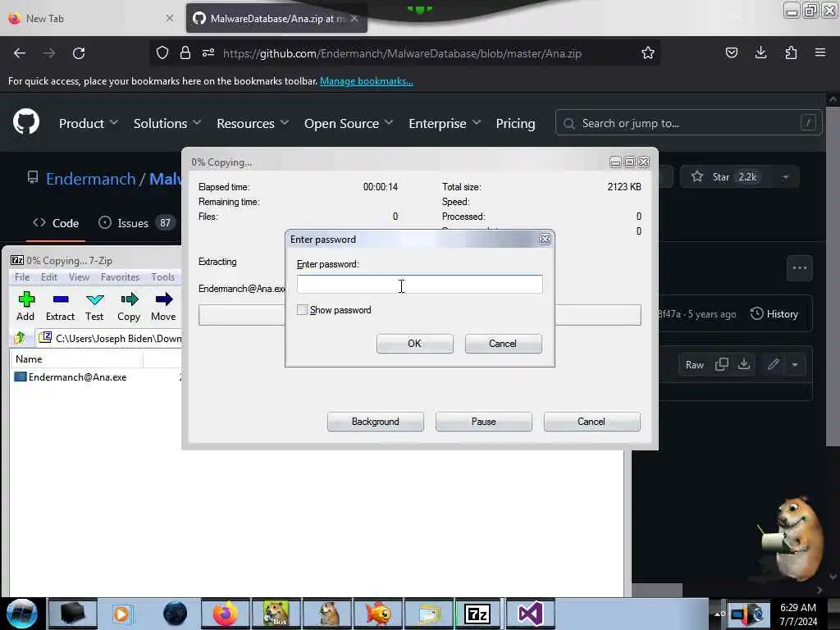Download raw file icon on GitHub
This screenshot has height=630, width=840.
tap(743, 364)
